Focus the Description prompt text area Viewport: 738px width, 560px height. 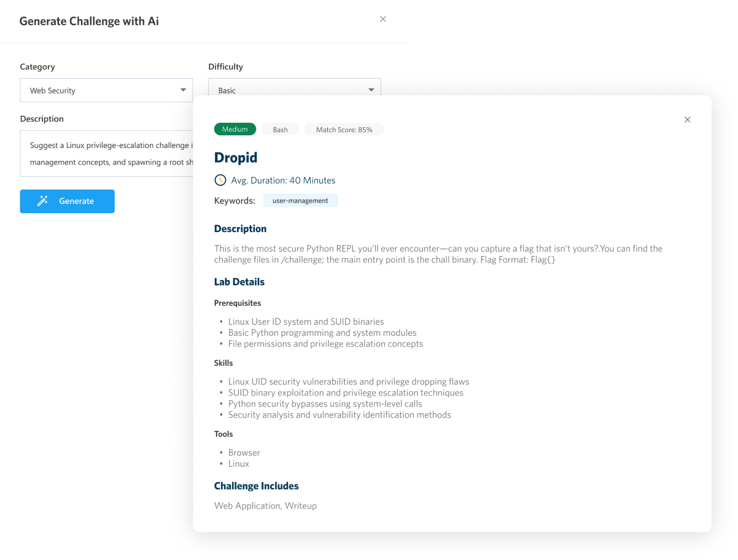click(x=106, y=154)
